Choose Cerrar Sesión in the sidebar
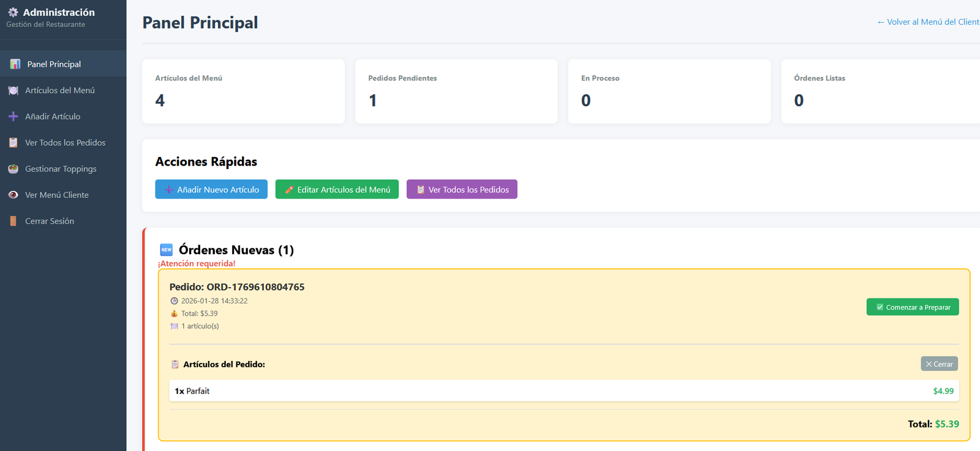 tap(63, 221)
